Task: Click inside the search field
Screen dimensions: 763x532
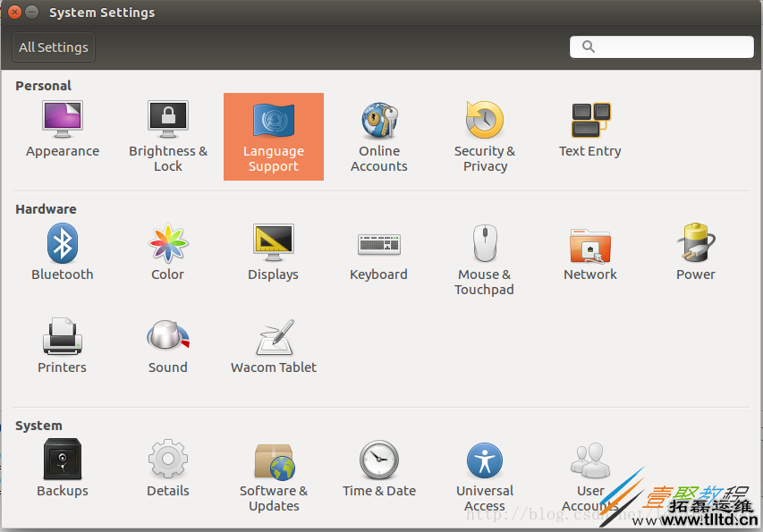Action: click(x=661, y=46)
